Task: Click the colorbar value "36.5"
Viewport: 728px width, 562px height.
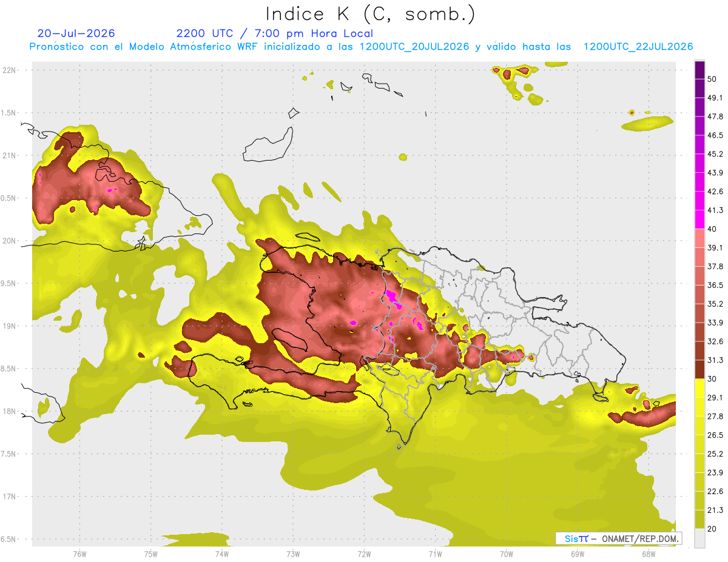Action: 715,286
